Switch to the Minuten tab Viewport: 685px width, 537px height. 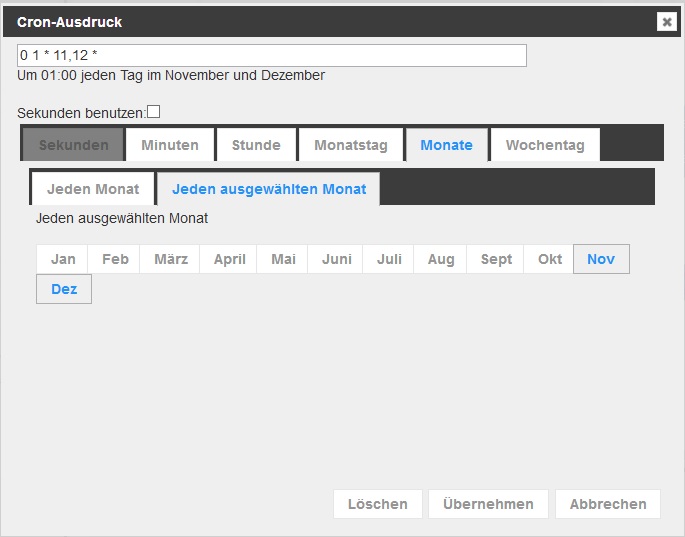169,145
